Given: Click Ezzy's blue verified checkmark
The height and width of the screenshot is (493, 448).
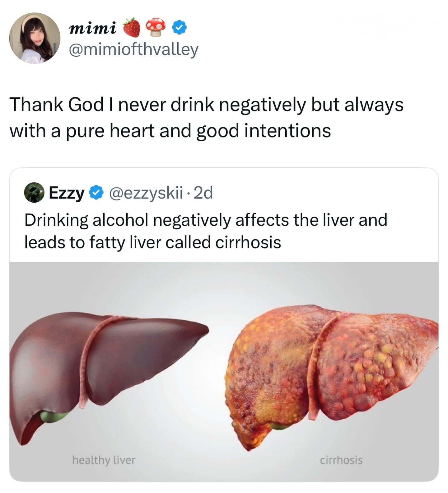Looking at the screenshot, I should pyautogui.click(x=96, y=193).
